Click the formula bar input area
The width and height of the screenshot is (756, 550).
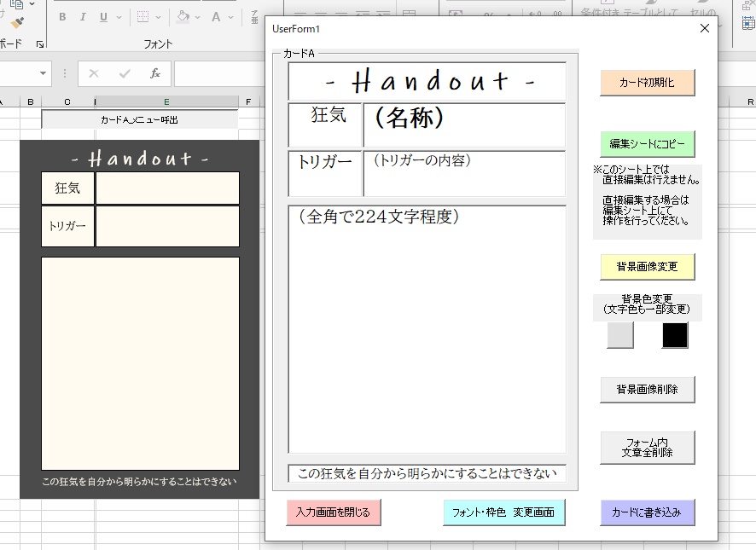[219, 73]
